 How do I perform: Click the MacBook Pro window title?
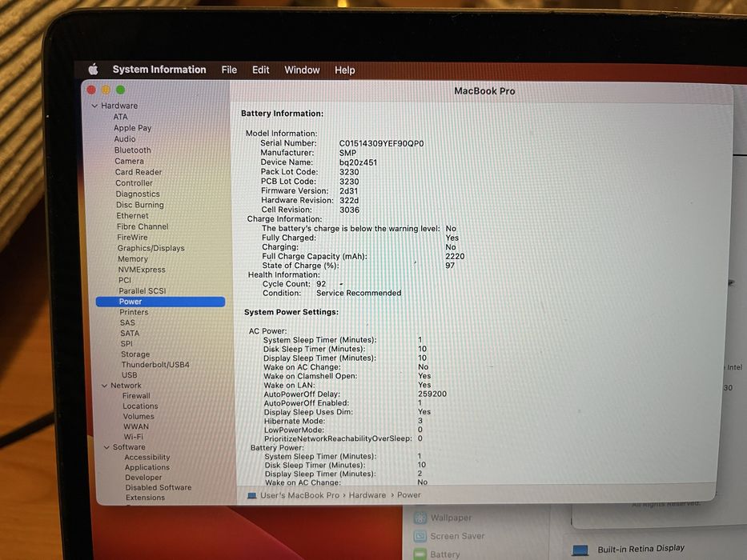pos(484,91)
